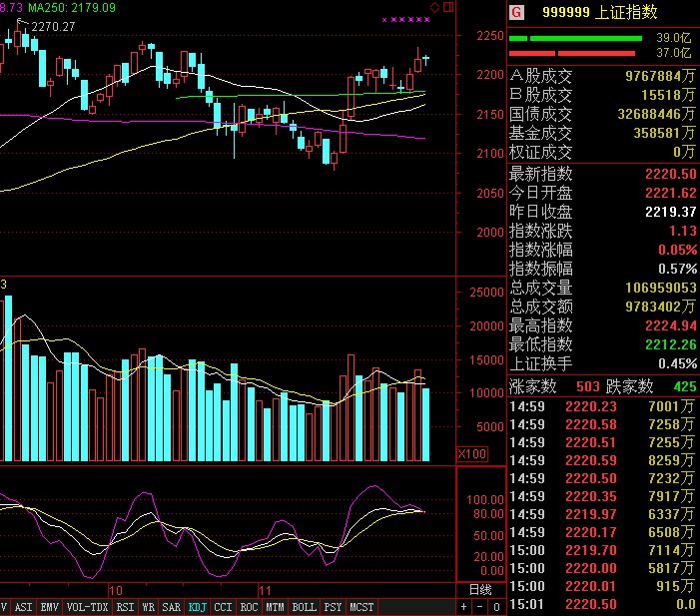700x616 pixels.
Task: Click the X100 volume scale label
Action: click(x=472, y=454)
